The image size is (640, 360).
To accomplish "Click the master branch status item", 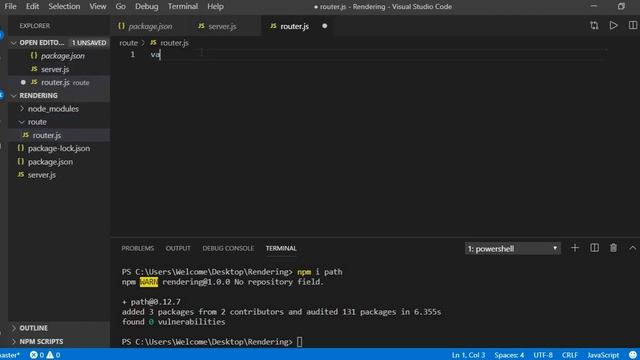I will tap(10, 355).
